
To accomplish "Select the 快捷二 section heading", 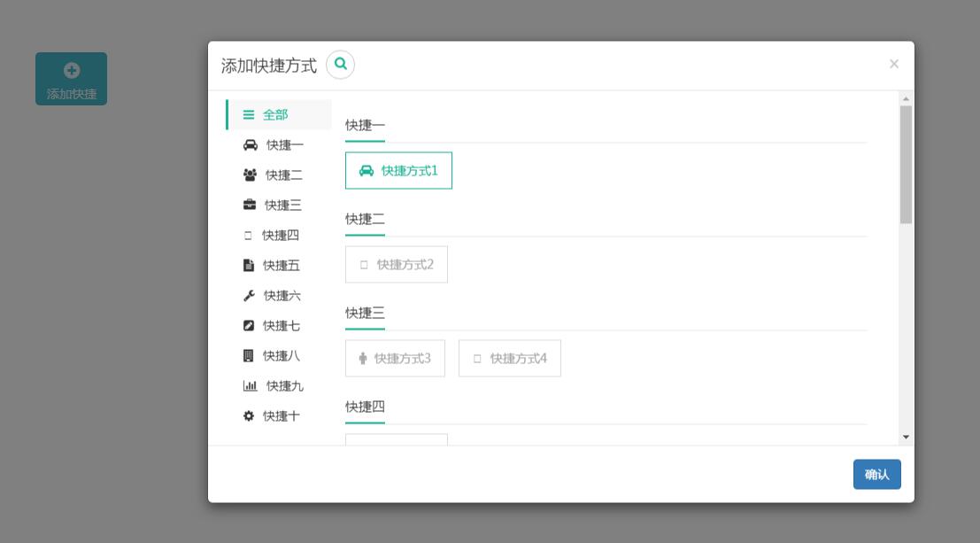I will point(365,219).
